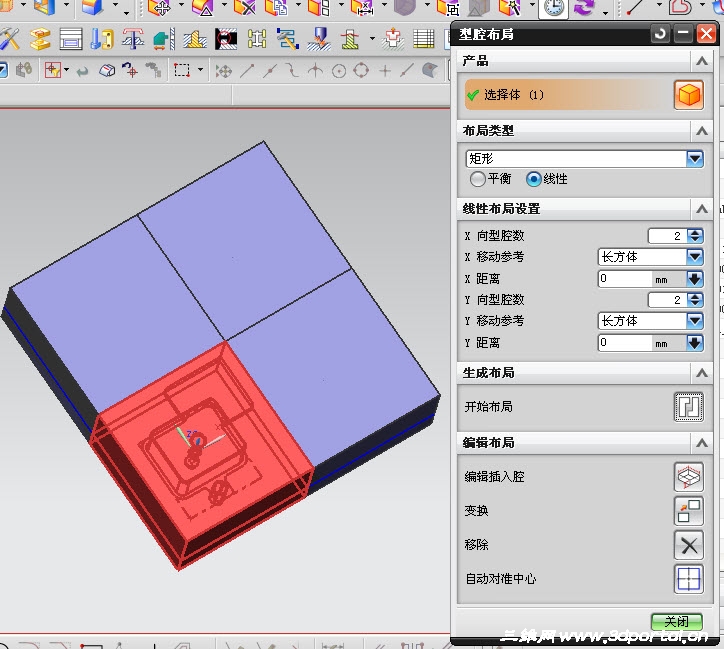Enable the arc center snap icon
The height and width of the screenshot is (649, 724).
339,71
